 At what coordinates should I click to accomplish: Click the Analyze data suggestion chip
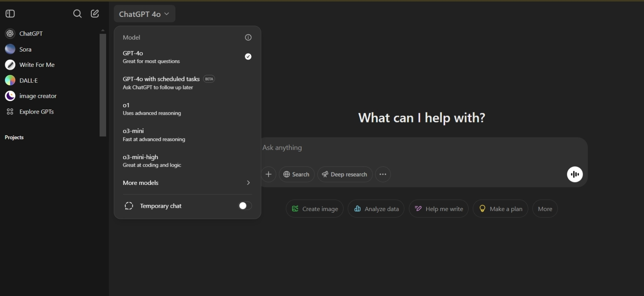pos(376,209)
